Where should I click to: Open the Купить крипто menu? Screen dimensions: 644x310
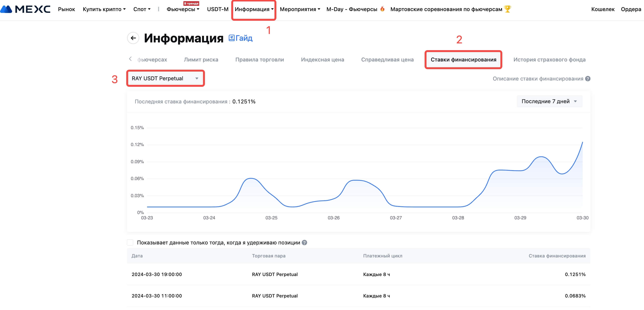[104, 9]
